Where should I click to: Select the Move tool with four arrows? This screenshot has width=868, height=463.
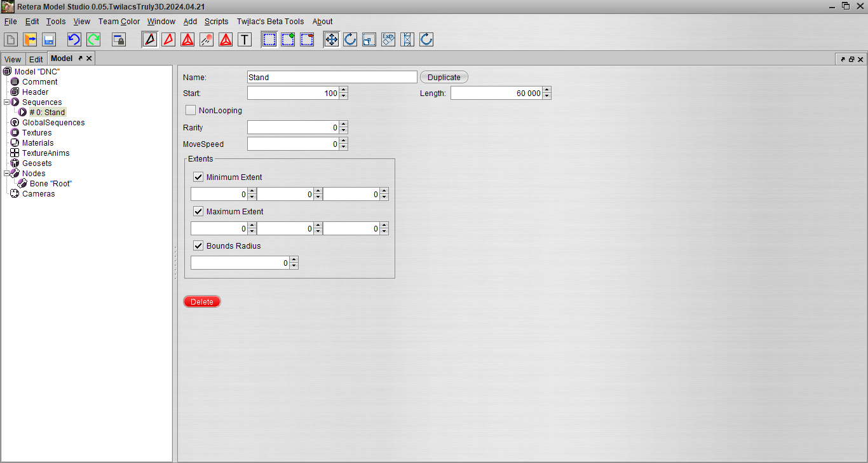pyautogui.click(x=332, y=39)
